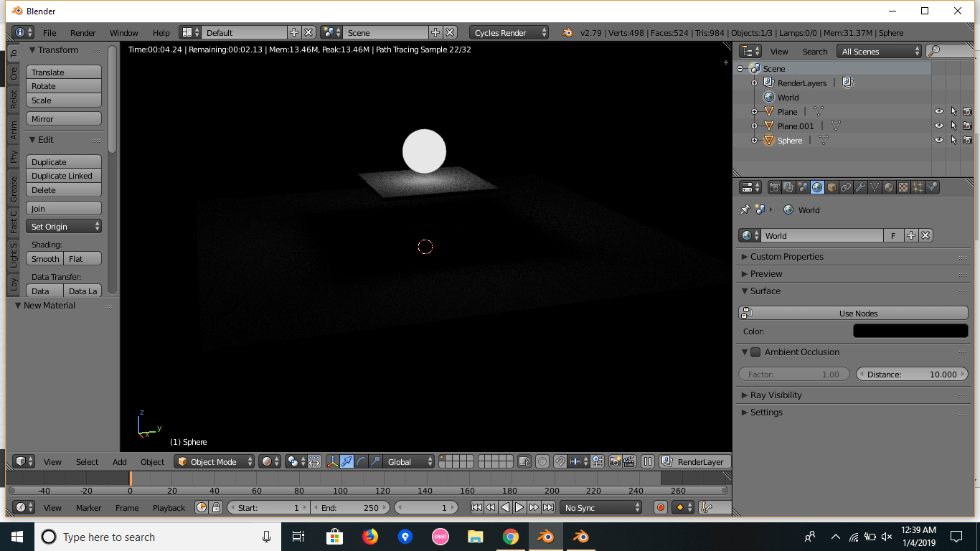Hide the Sphere object in the outliner
The image size is (980, 551).
click(938, 140)
